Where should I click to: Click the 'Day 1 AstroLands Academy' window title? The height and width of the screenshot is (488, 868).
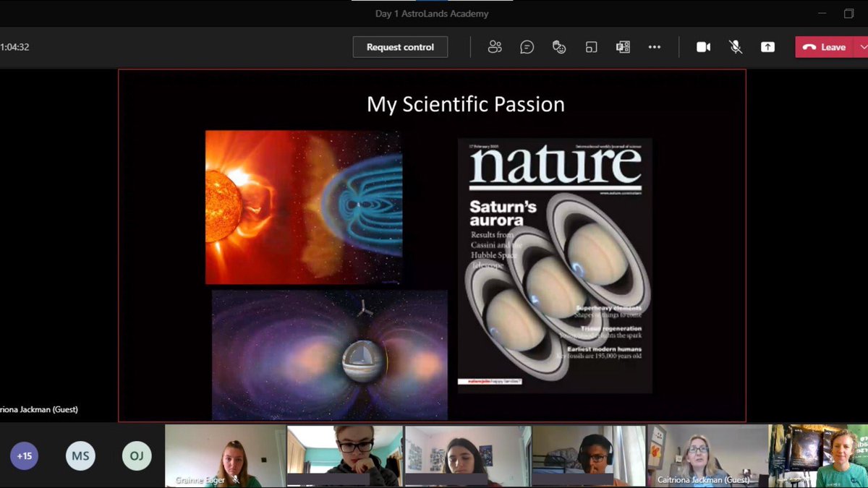[x=432, y=14]
